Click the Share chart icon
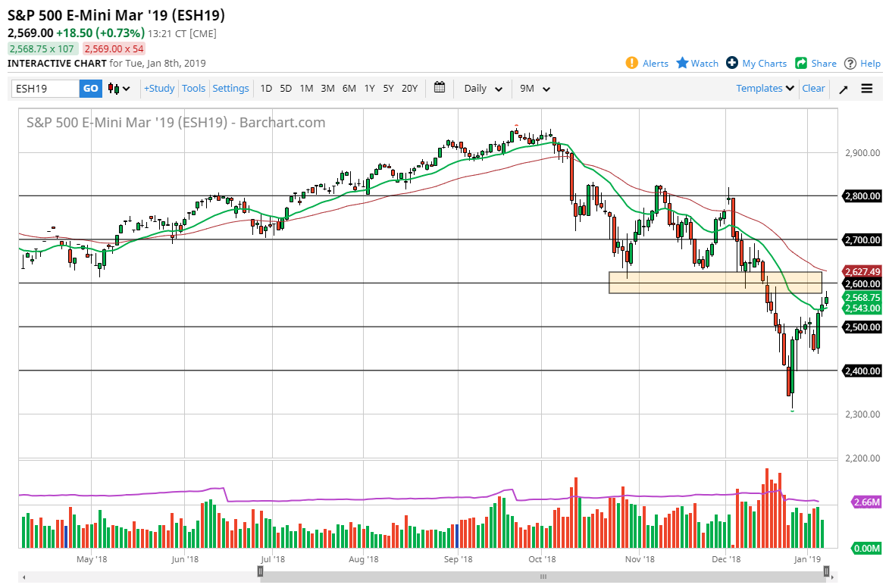 815,63
